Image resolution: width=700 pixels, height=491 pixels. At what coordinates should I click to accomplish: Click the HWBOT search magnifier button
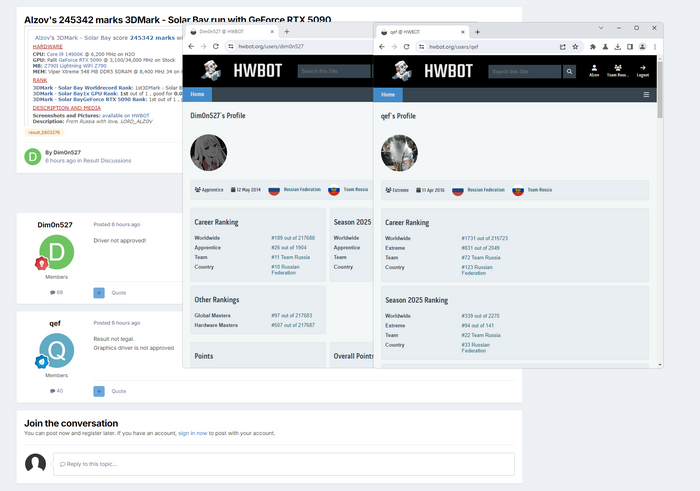570,71
